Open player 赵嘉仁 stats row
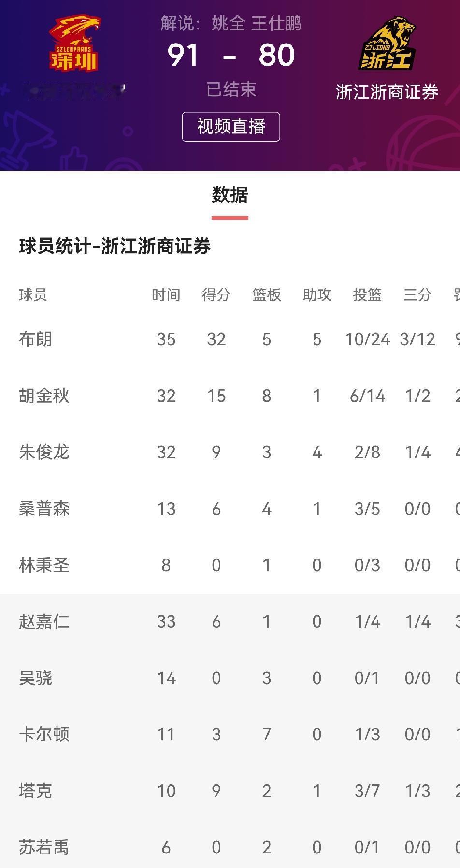The height and width of the screenshot is (868, 460). pyautogui.click(x=230, y=622)
